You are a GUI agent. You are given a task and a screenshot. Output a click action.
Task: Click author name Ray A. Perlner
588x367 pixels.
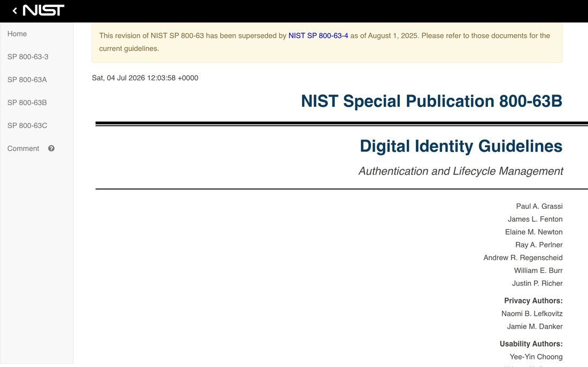[539, 245]
